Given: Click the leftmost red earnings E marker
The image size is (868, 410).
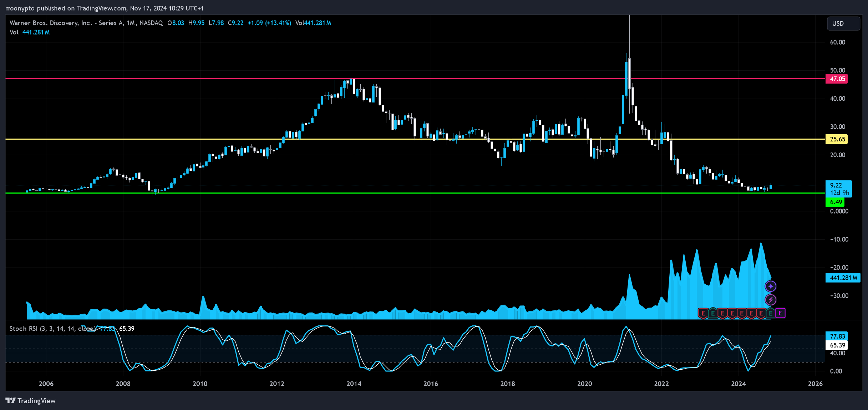Looking at the screenshot, I should point(703,313).
